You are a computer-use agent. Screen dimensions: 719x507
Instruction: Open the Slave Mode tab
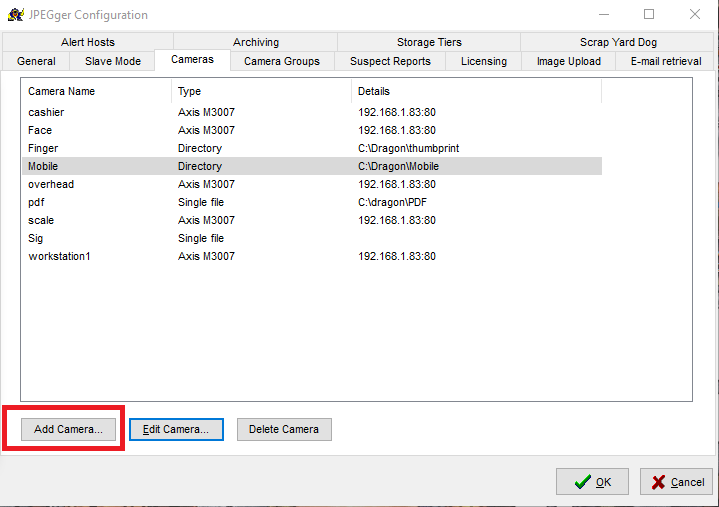tap(113, 61)
